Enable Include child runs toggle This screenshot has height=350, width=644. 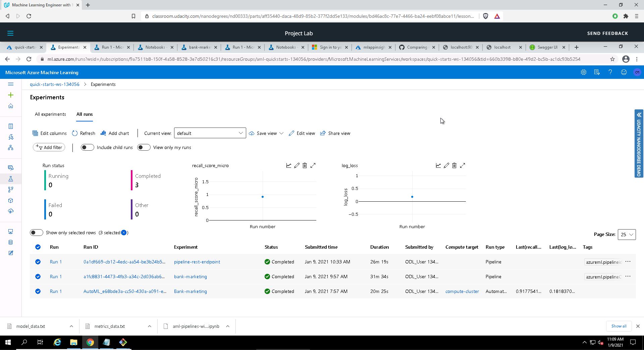tap(87, 147)
